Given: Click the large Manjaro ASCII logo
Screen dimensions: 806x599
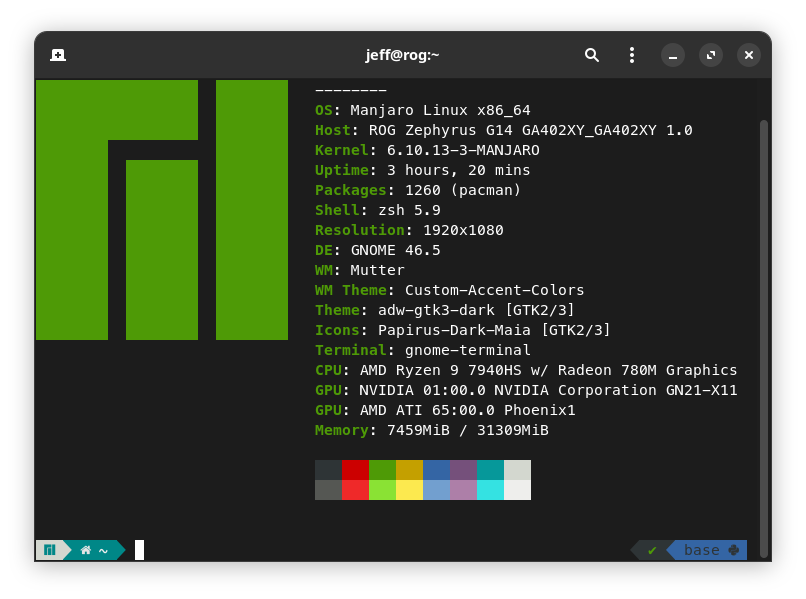Looking at the screenshot, I should [162, 210].
